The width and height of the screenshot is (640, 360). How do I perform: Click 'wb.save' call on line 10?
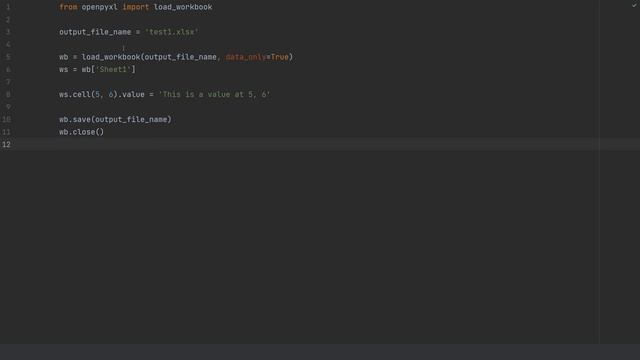[75, 119]
